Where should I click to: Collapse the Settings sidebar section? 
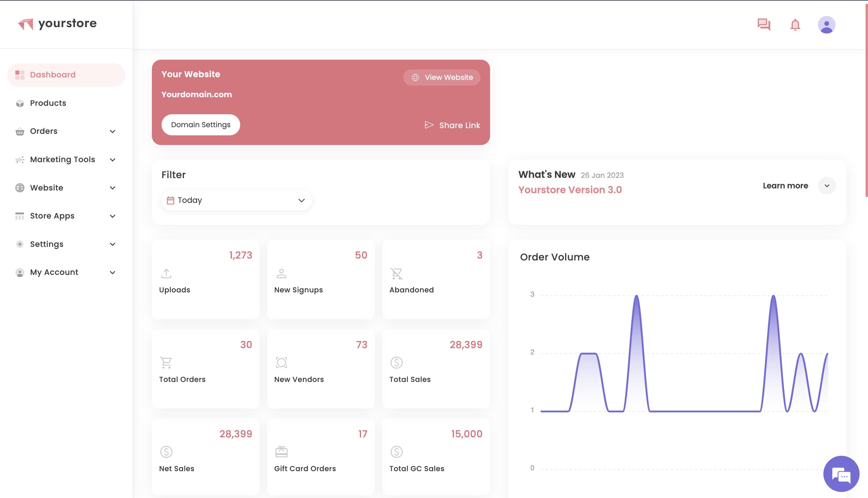[113, 244]
